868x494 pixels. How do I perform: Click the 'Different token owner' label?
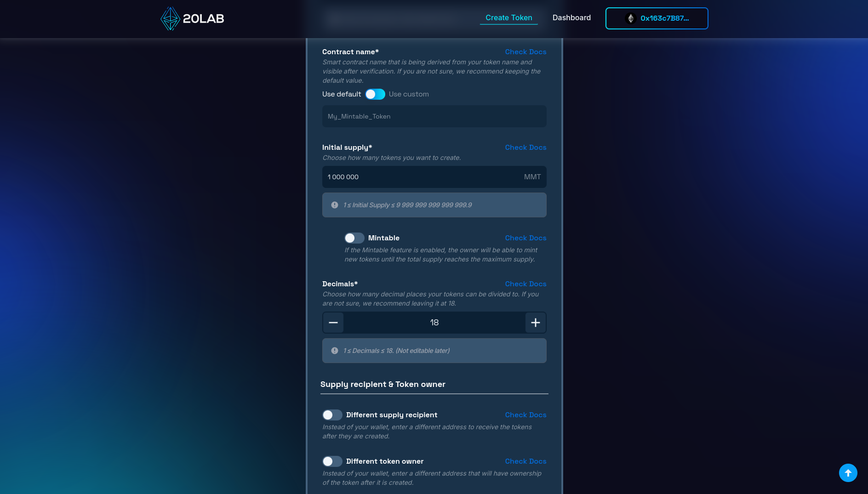385,461
